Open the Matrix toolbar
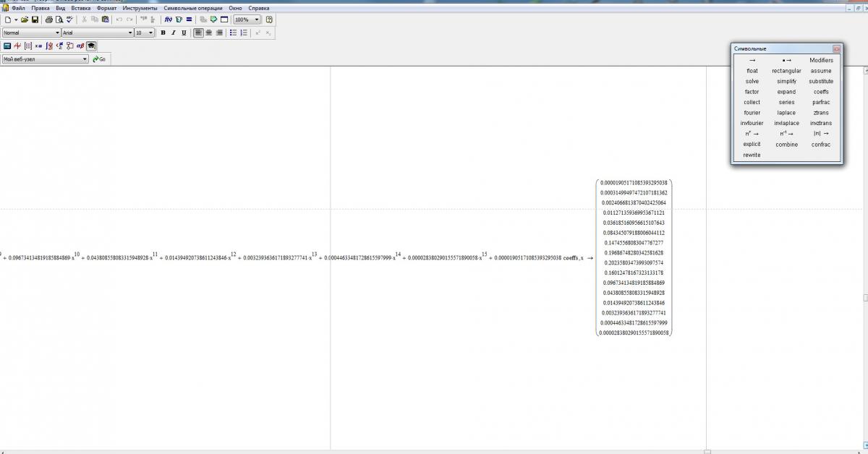Screen dimensions: 868x454 click(28, 46)
